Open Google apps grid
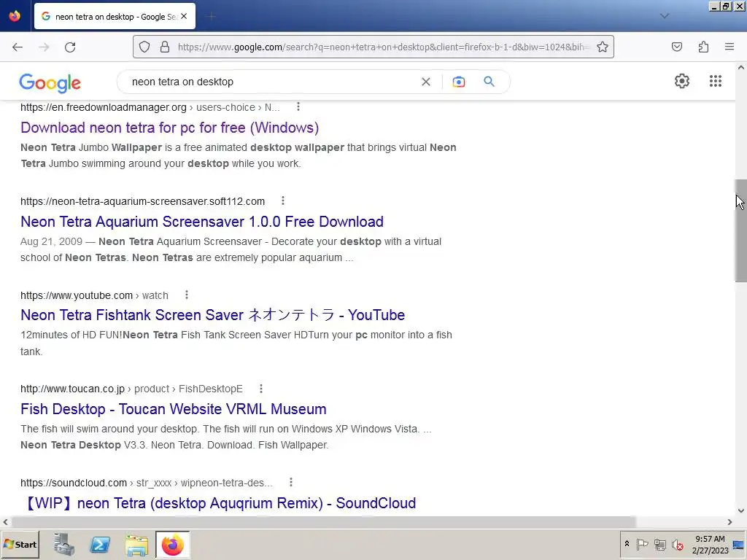Image resolution: width=747 pixels, height=560 pixels. (x=715, y=81)
